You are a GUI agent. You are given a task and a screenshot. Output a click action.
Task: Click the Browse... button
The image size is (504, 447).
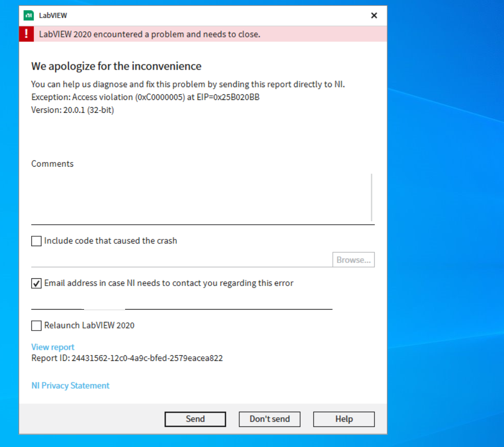[353, 260]
